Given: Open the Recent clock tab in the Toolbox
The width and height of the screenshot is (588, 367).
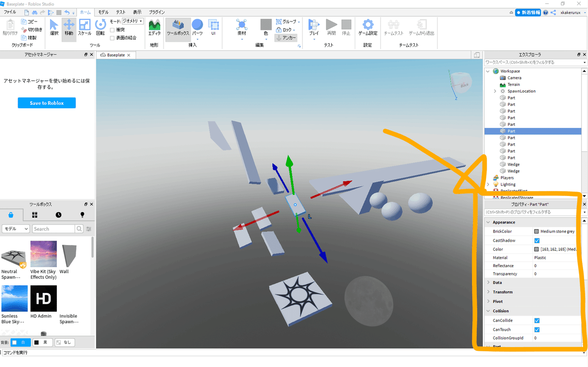Looking at the screenshot, I should 59,215.
